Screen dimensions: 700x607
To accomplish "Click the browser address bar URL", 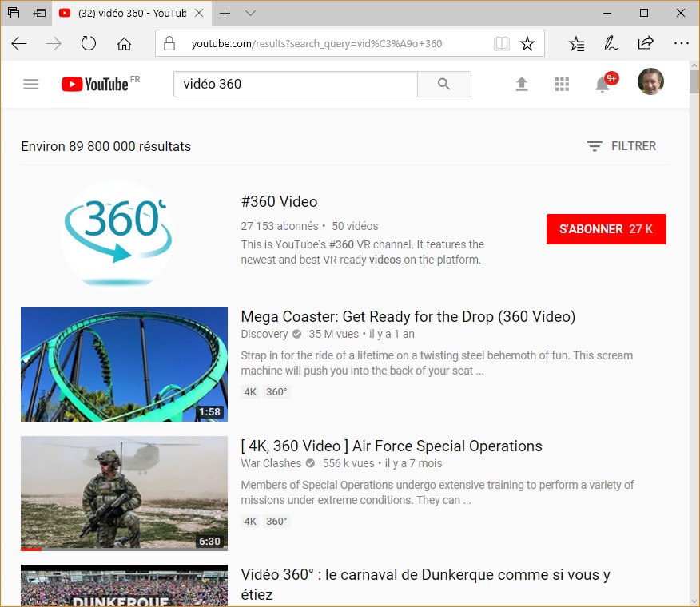I will [x=316, y=44].
